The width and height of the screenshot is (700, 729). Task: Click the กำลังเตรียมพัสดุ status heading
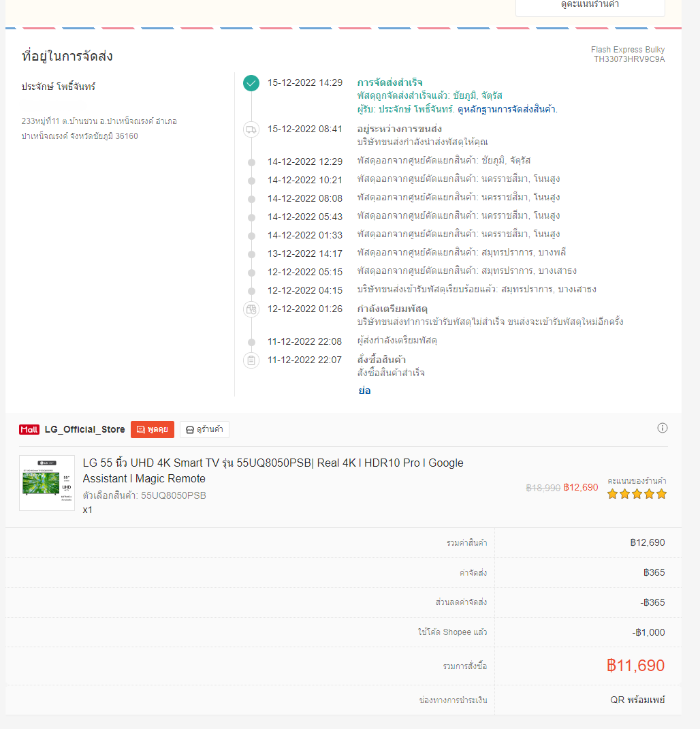pos(392,309)
